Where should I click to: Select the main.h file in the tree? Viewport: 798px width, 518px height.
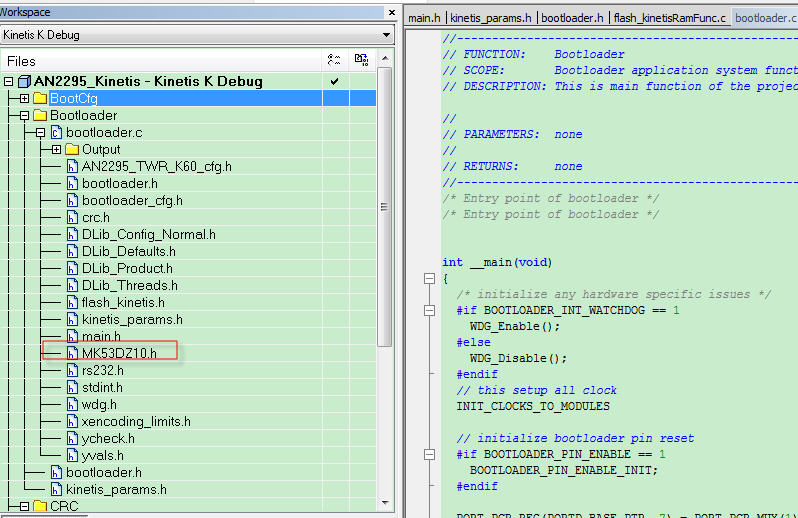point(101,336)
